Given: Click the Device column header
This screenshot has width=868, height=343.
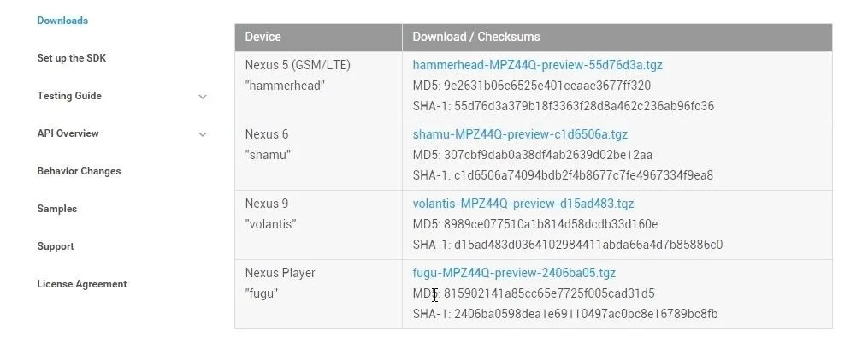Looking at the screenshot, I should click(x=318, y=37).
